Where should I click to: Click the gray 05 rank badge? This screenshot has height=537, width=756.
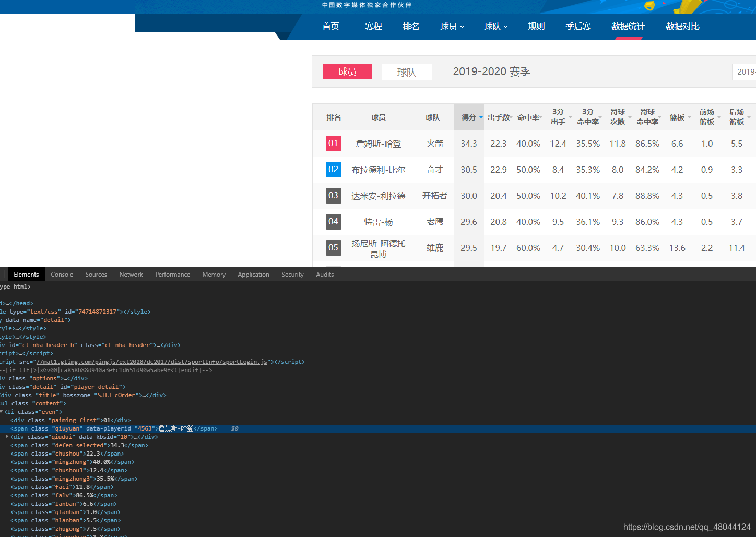[334, 248]
